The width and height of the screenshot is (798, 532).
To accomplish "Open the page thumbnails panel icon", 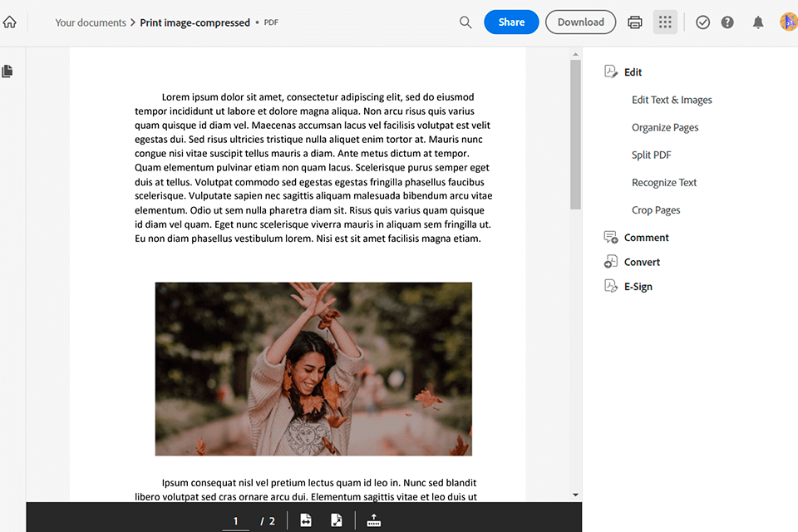I will tap(7, 71).
